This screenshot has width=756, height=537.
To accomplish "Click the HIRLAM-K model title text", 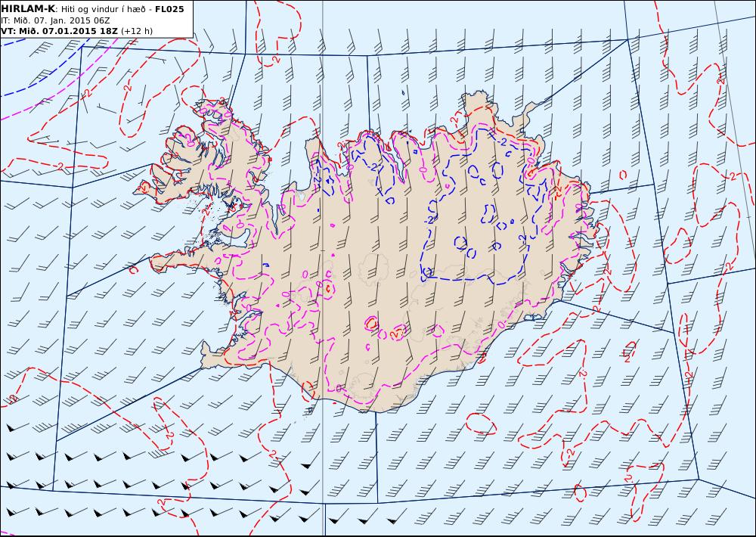I will pos(28,9).
